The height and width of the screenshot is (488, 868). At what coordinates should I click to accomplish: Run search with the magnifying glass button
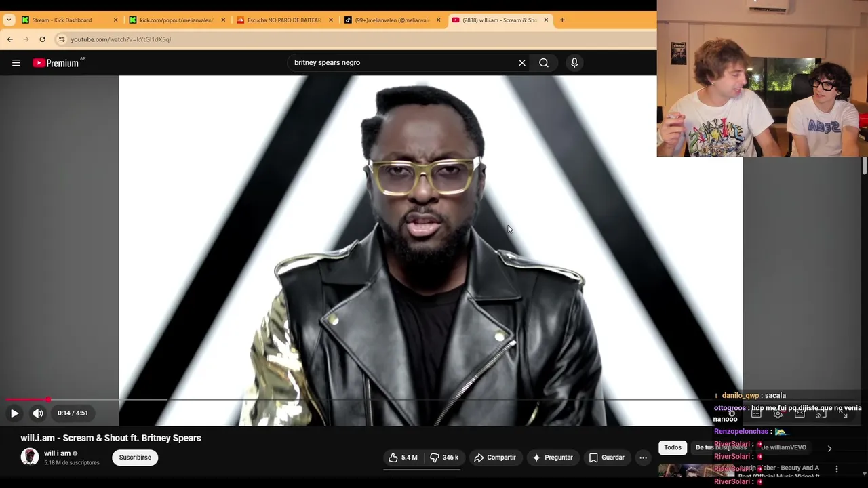point(544,63)
